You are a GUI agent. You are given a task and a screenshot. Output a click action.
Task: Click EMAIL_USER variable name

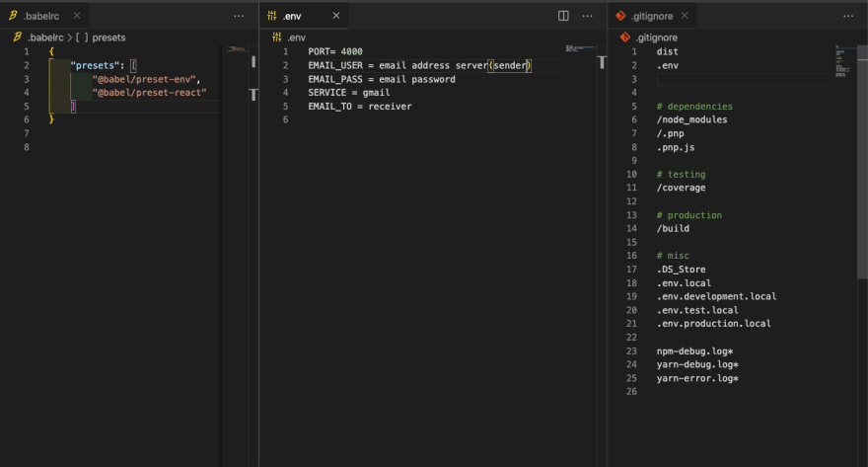click(335, 65)
